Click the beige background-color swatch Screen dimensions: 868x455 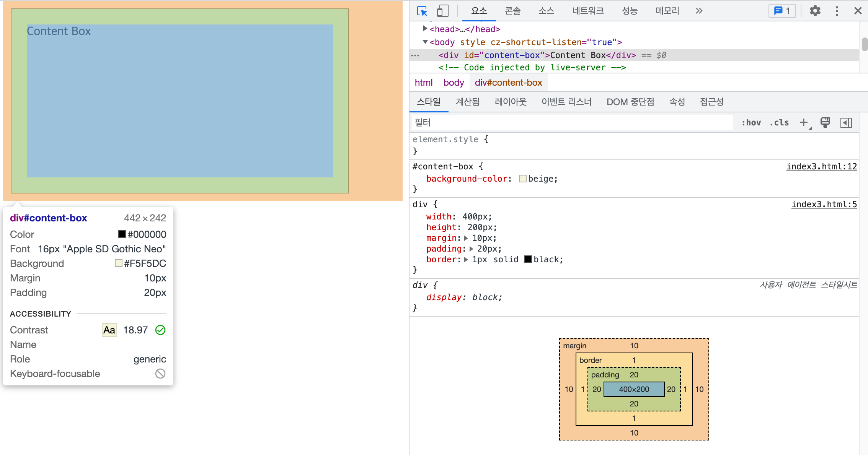pyautogui.click(x=522, y=179)
